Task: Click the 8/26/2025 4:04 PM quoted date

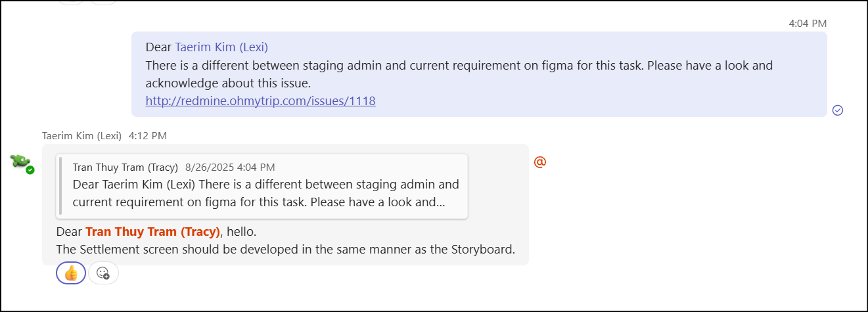Action: (230, 167)
